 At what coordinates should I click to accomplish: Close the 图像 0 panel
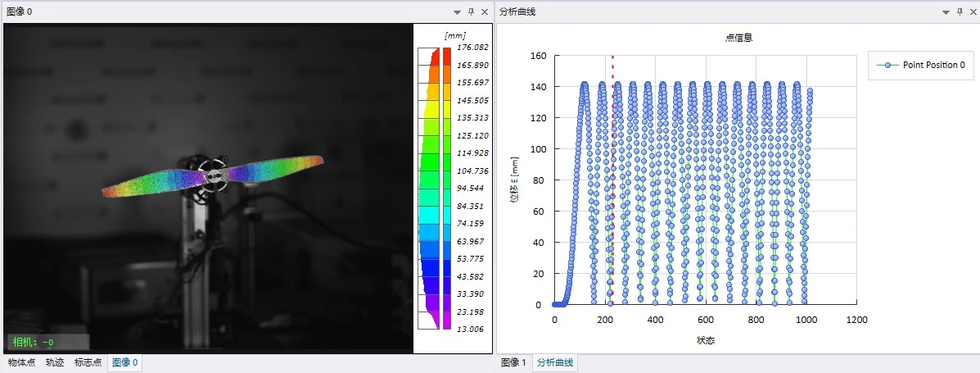point(485,12)
